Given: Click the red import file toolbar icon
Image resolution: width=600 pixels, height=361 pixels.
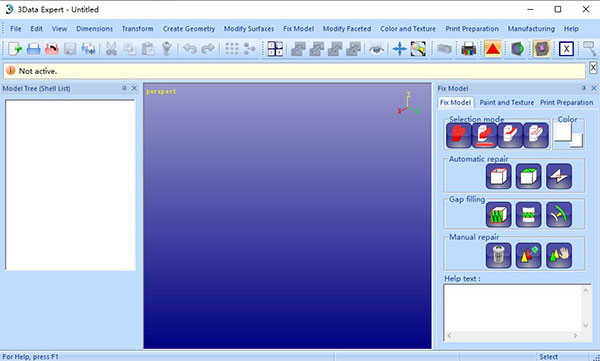Looking at the screenshot, I should 52,49.
